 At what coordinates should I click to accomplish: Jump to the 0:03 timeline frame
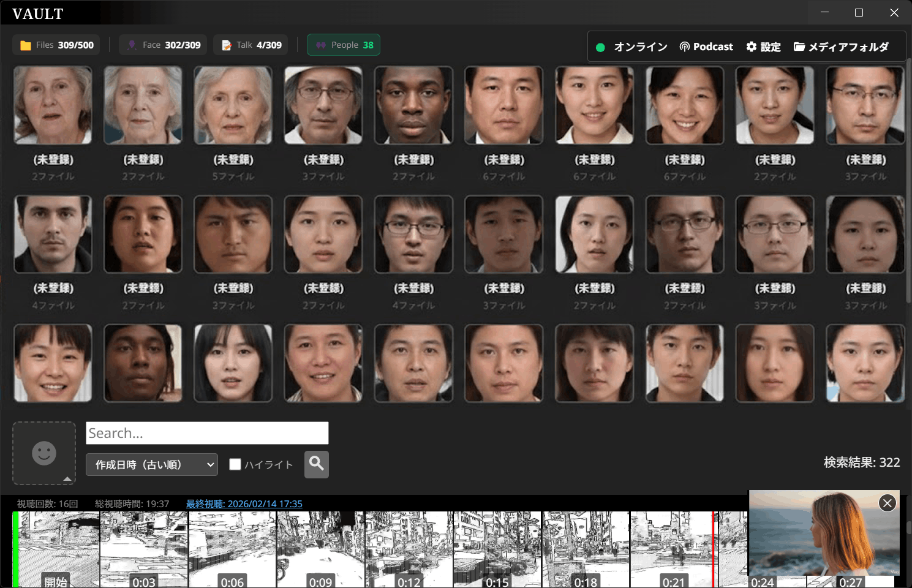(144, 549)
